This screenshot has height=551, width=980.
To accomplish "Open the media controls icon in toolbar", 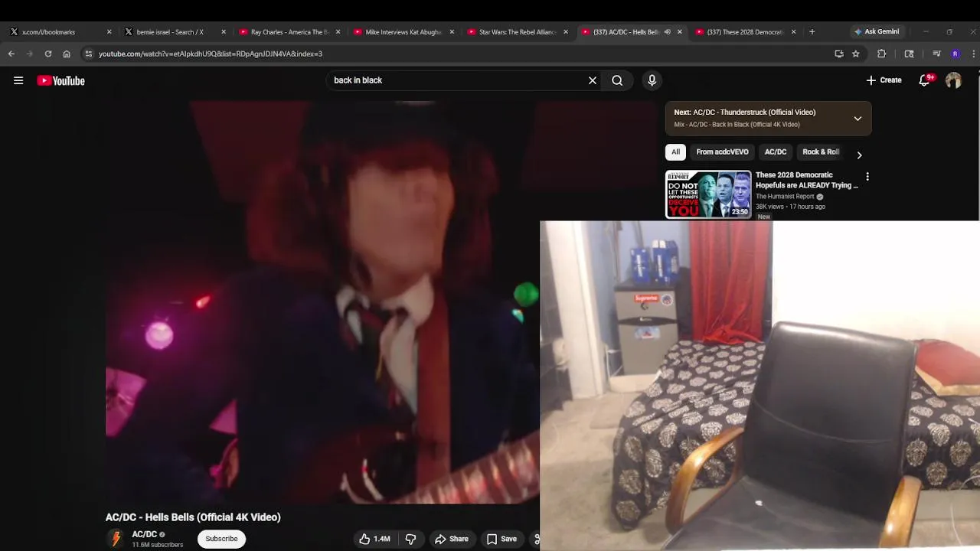I will click(936, 54).
